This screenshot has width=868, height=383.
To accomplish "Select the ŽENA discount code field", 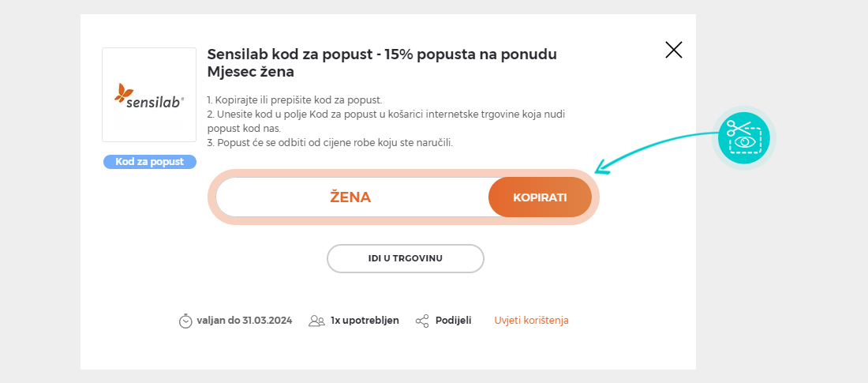I will (x=350, y=197).
